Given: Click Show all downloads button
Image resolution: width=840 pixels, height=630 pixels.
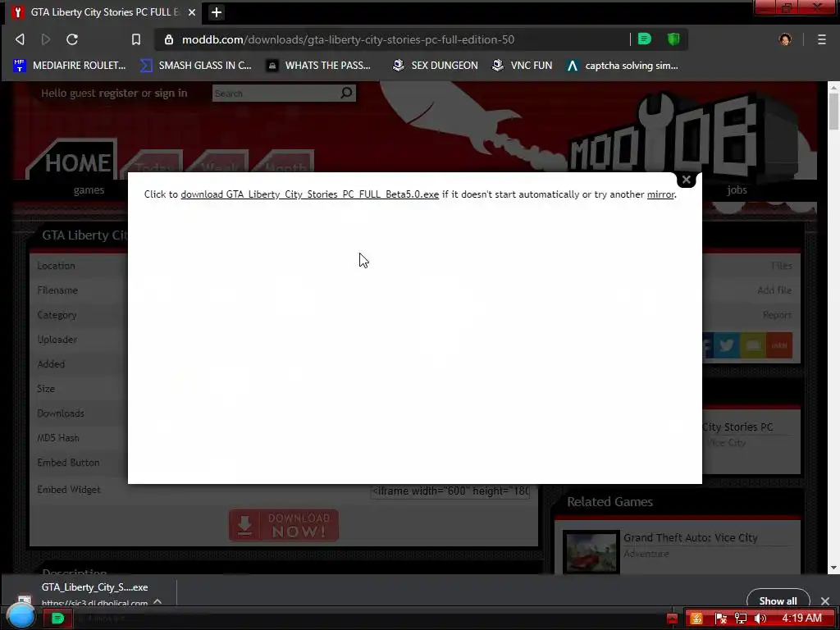Looking at the screenshot, I should (778, 601).
